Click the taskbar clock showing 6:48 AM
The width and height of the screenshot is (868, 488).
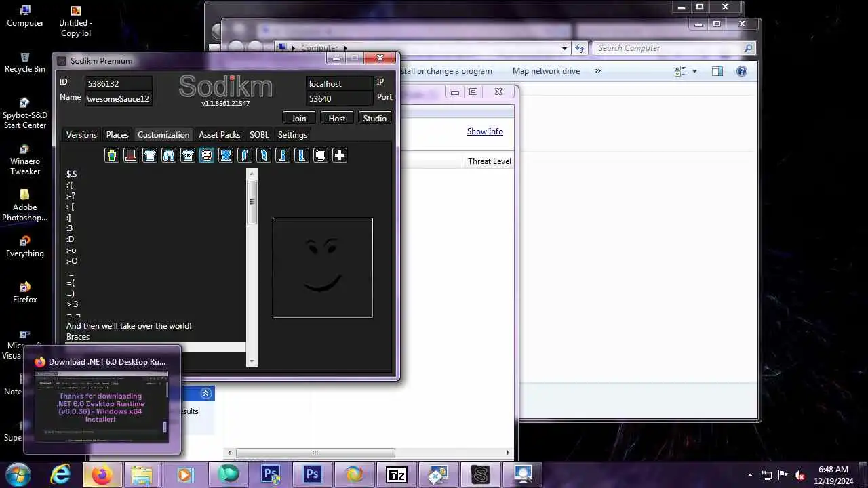pos(833,474)
